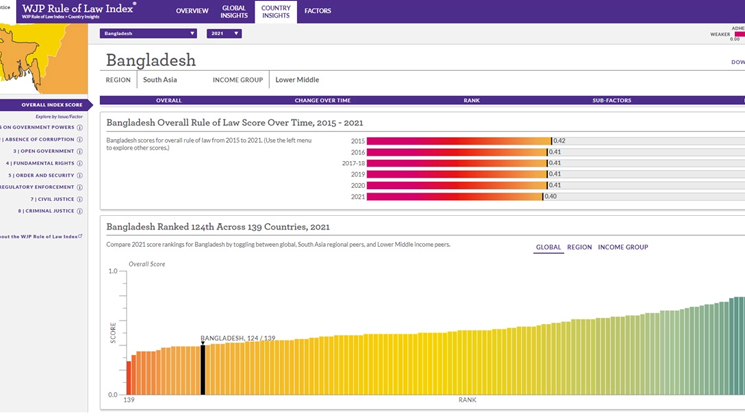Image resolution: width=745 pixels, height=420 pixels.
Task: Jump to the Change Over Time section
Action: pos(322,100)
